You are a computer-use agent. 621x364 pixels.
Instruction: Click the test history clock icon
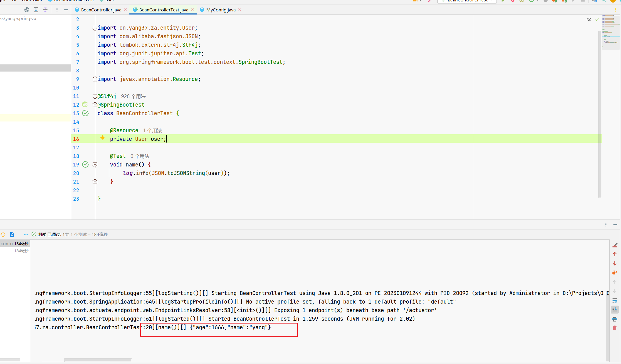pyautogui.click(x=3, y=234)
